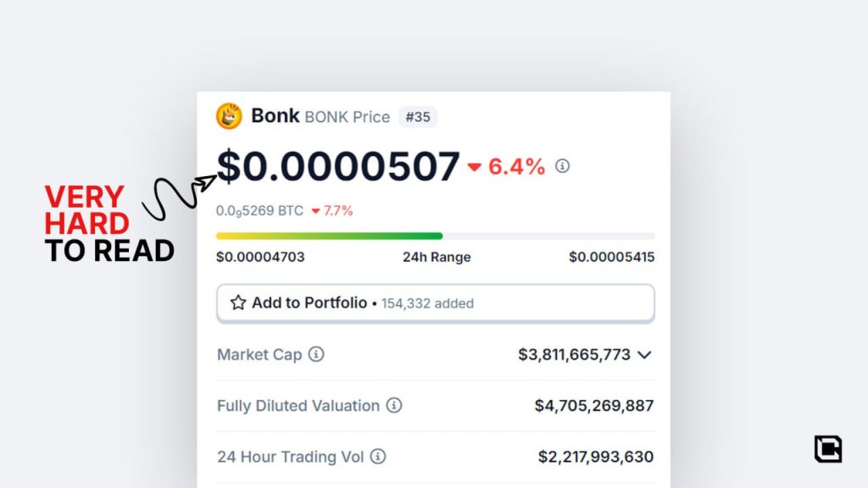Click the Market Cap info icon
The image size is (868, 488).
pyautogui.click(x=316, y=354)
